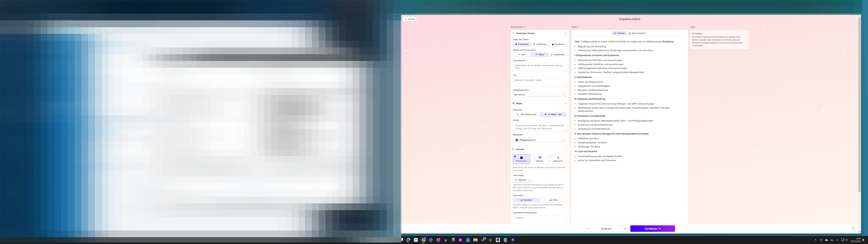Open the Playground 2.5 Bildmodell dropdown
The width and height of the screenshot is (868, 244).
point(540,140)
